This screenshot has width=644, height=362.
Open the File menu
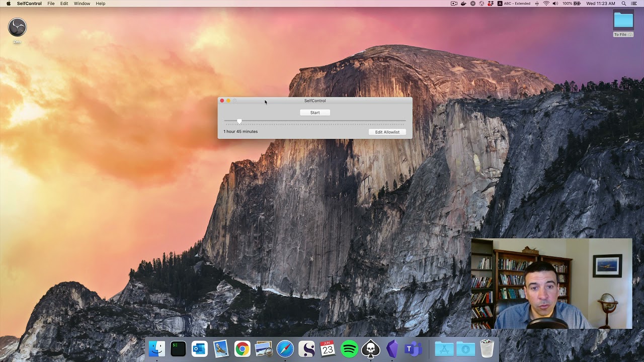[x=51, y=4]
